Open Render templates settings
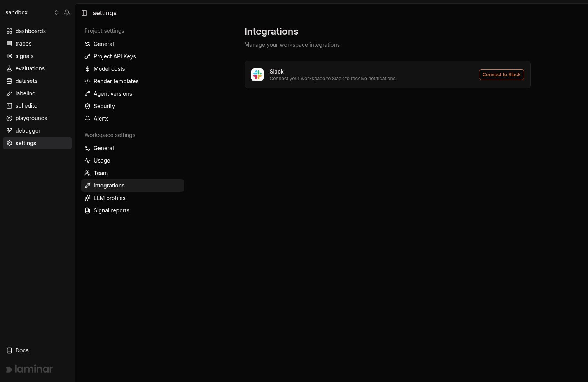The image size is (588, 382). (x=133, y=81)
